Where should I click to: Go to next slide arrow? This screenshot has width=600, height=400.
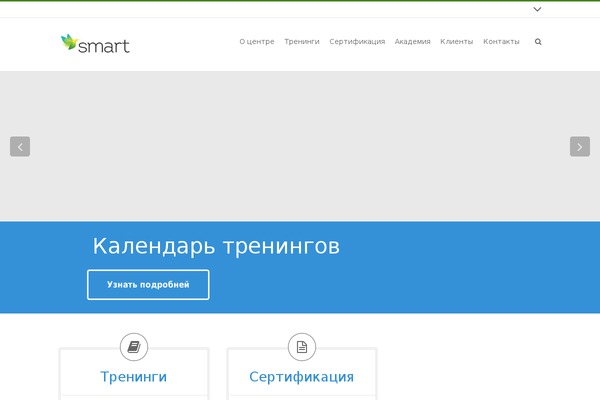(x=580, y=147)
